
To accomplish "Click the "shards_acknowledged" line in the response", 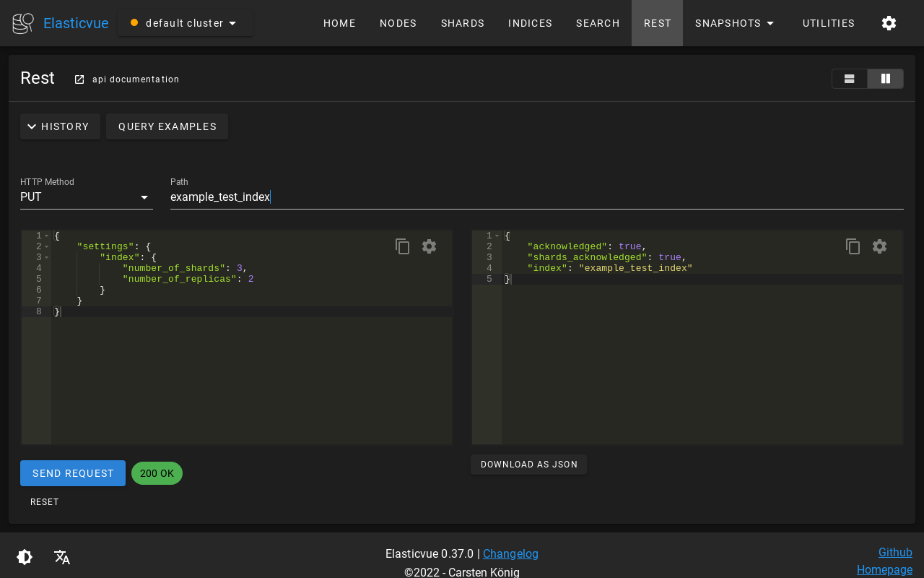I will pyautogui.click(x=606, y=257).
